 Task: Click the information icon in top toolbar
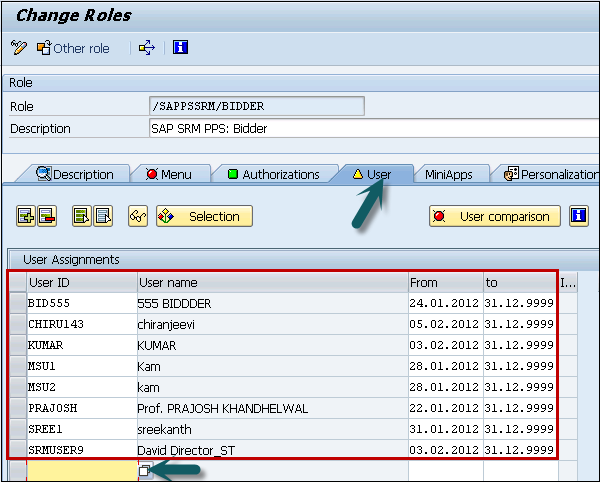coord(180,48)
